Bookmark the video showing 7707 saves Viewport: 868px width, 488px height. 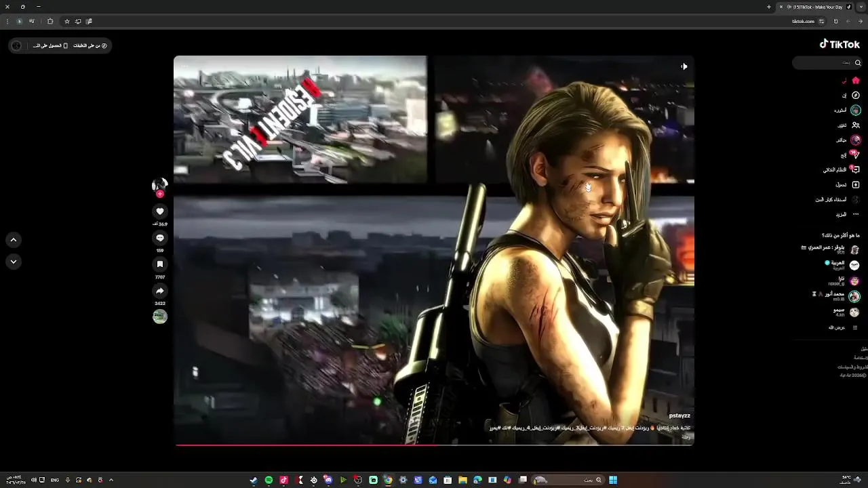pos(160,264)
